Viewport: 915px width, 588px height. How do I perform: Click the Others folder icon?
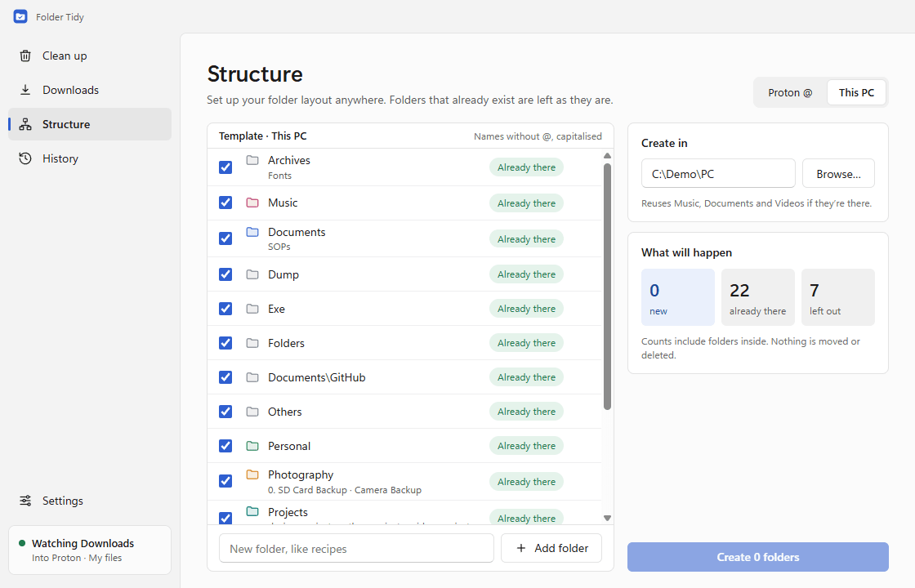(x=252, y=412)
